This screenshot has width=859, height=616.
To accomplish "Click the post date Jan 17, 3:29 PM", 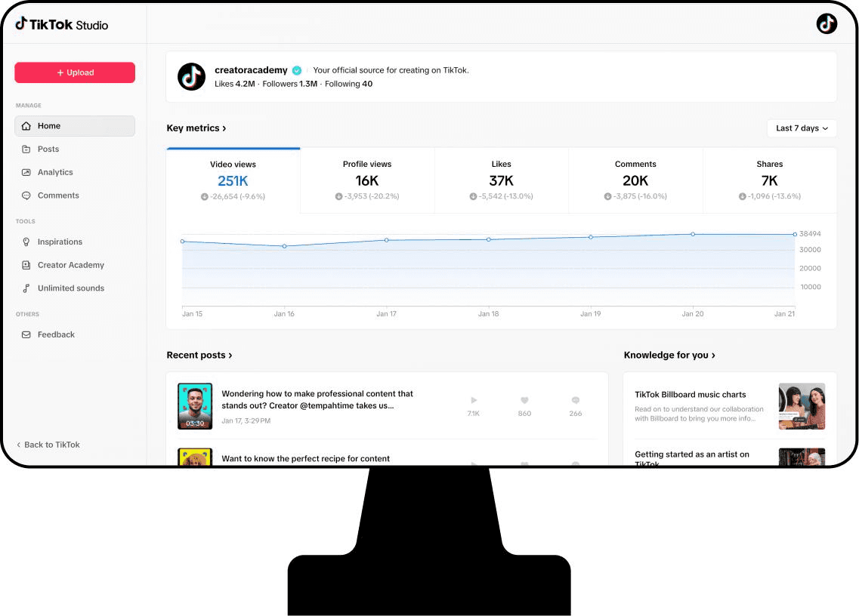I will click(x=246, y=421).
